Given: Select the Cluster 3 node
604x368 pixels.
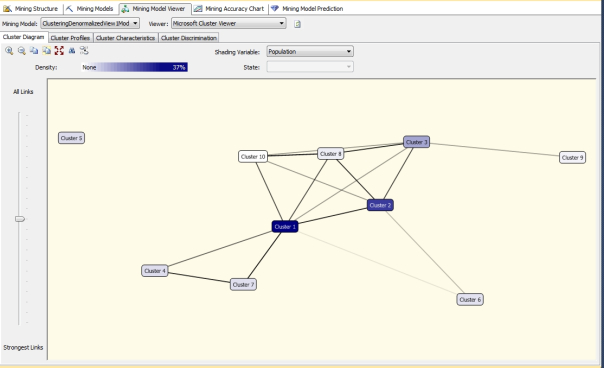Looking at the screenshot, I should [x=416, y=142].
